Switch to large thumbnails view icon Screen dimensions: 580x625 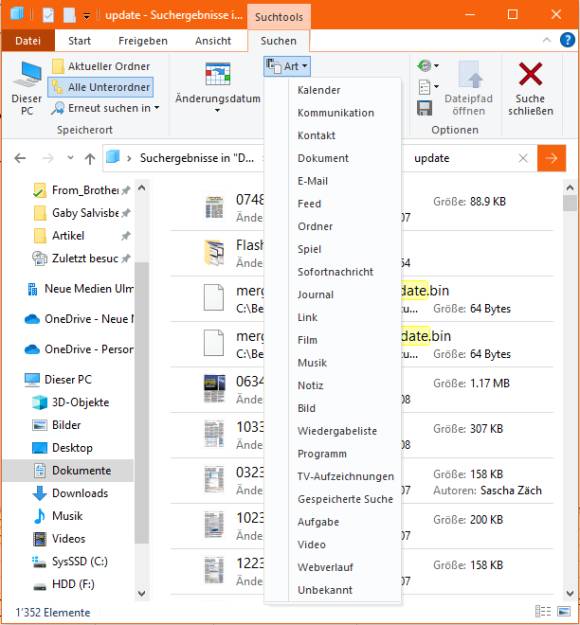point(564,611)
